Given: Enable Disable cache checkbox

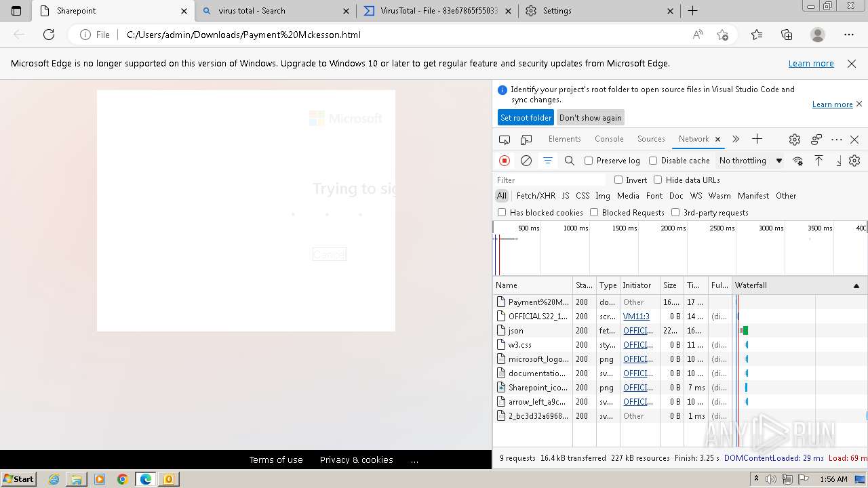Looking at the screenshot, I should (x=653, y=161).
